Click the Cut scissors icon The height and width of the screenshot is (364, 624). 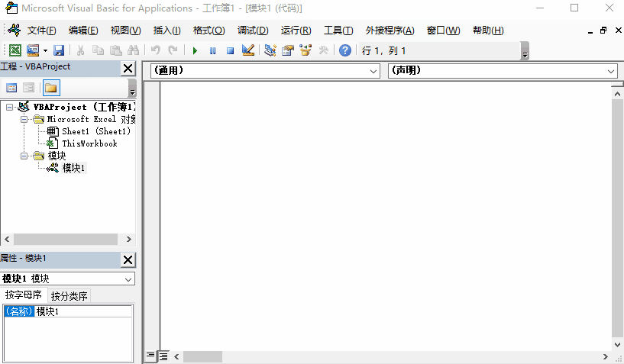click(x=80, y=50)
